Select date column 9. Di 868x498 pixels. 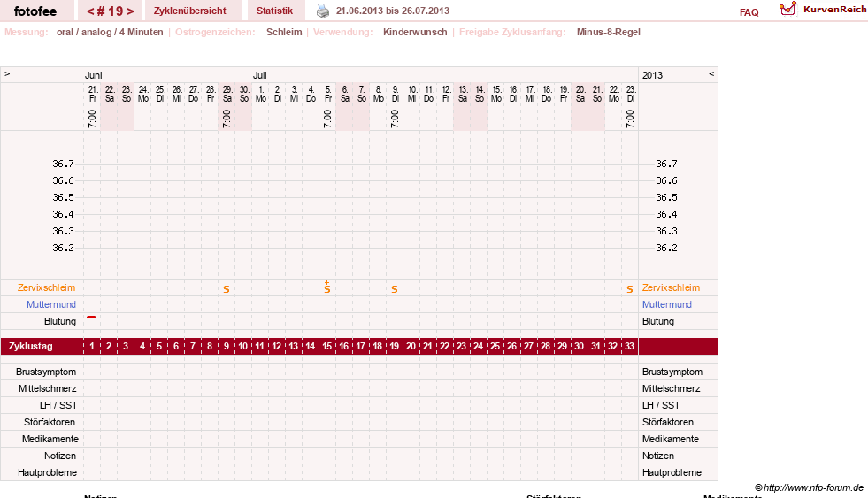pos(395,94)
